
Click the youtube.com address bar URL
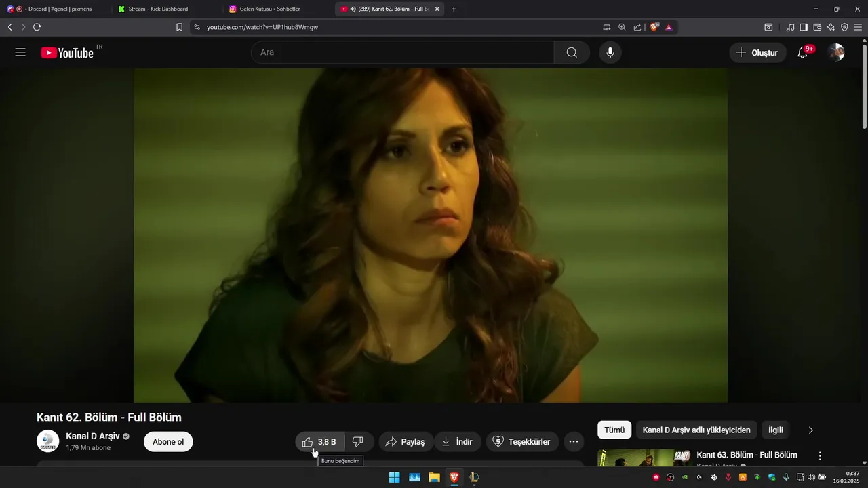tap(262, 27)
